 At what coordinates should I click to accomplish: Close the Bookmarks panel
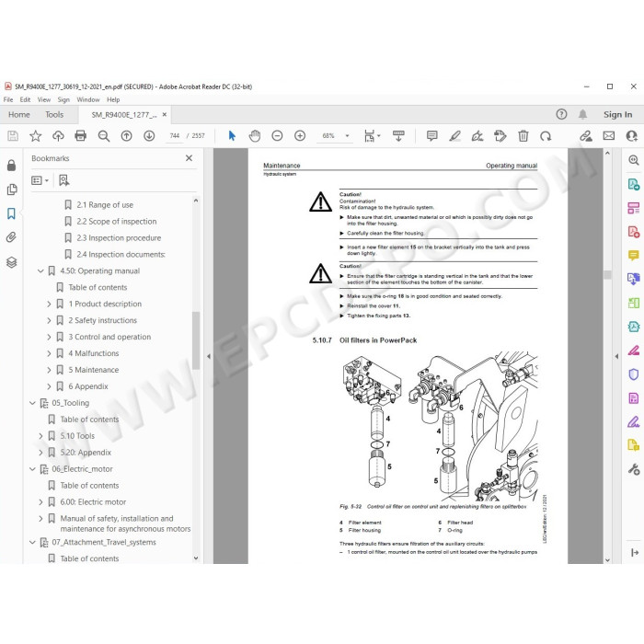click(x=189, y=158)
